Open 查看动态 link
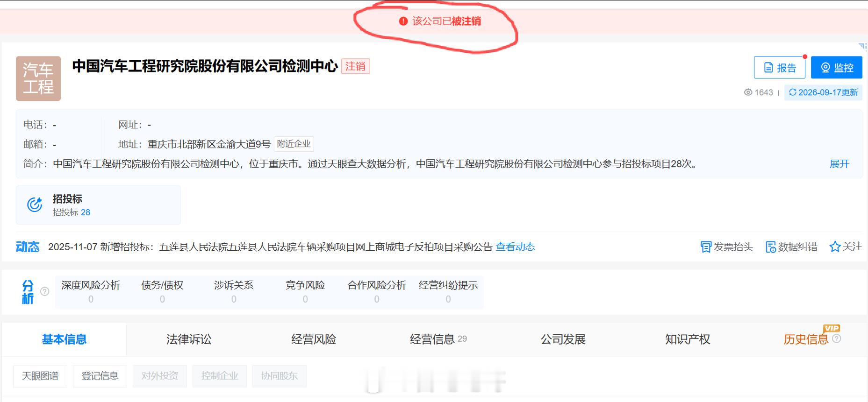The width and height of the screenshot is (868, 402). [x=515, y=247]
